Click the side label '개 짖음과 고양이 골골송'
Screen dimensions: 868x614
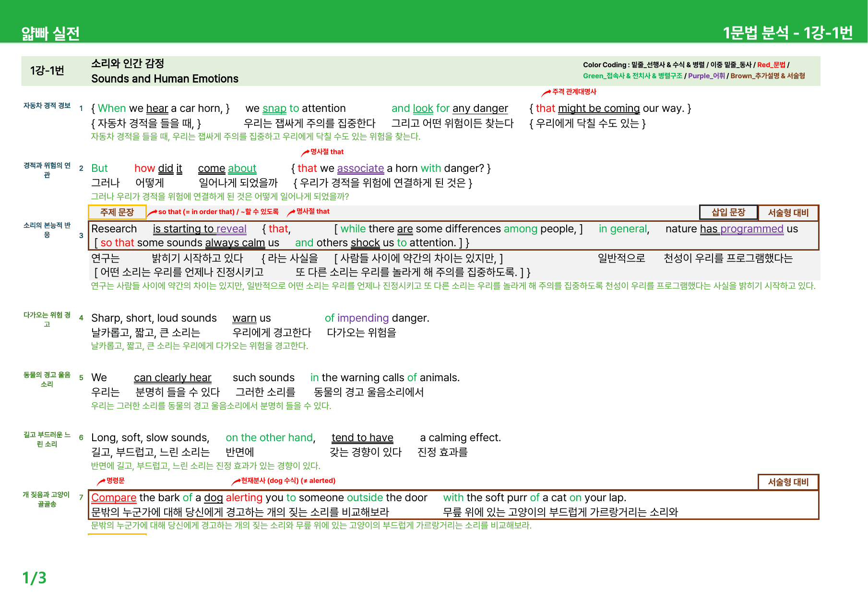[x=47, y=499]
